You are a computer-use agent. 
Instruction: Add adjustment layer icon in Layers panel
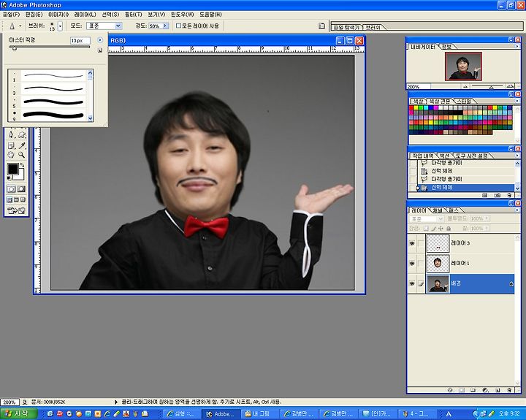485,390
